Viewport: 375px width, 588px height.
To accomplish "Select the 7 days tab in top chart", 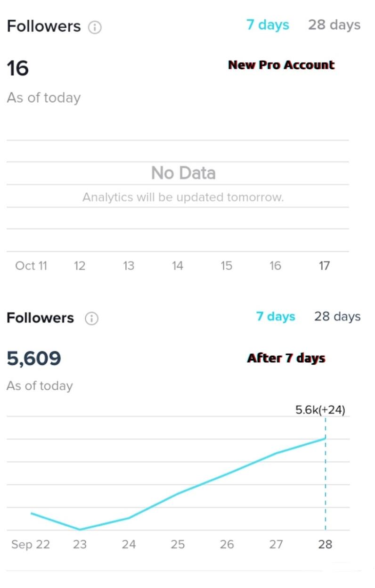I will [268, 25].
